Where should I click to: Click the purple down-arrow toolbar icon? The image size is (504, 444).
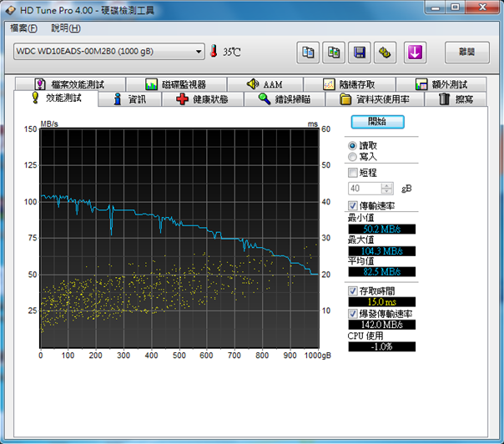[415, 53]
